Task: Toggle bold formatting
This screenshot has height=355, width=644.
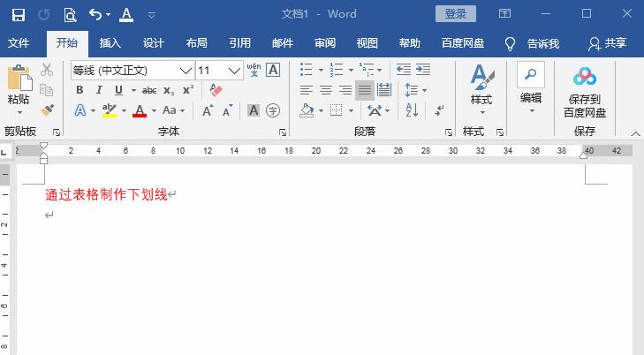Action: click(80, 90)
